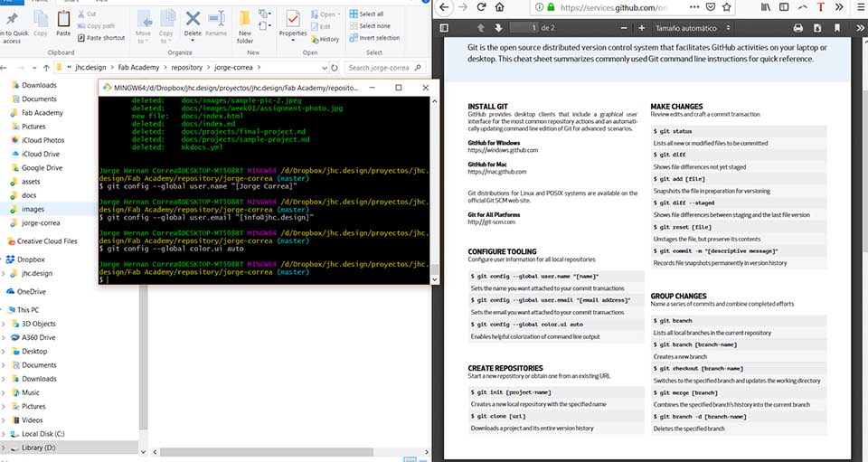Image resolution: width=868 pixels, height=462 pixels.
Task: Expand 3D Objects tree node
Action: pos(4,325)
